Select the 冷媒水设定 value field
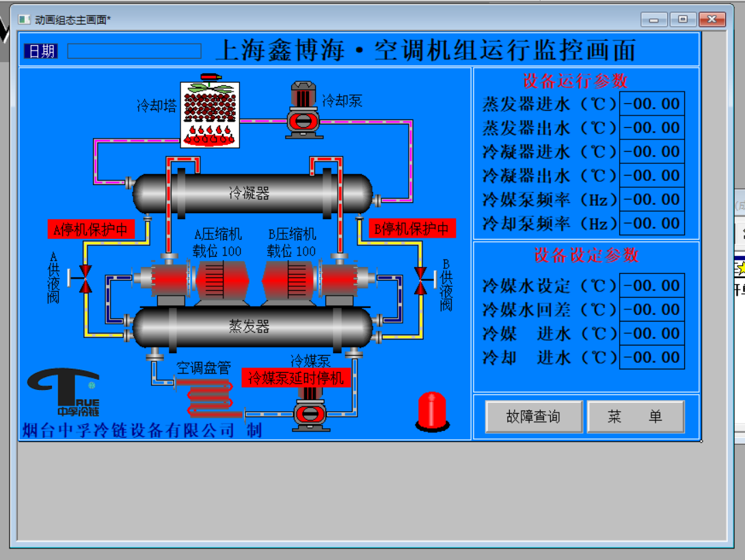This screenshot has width=745, height=560. pos(652,285)
